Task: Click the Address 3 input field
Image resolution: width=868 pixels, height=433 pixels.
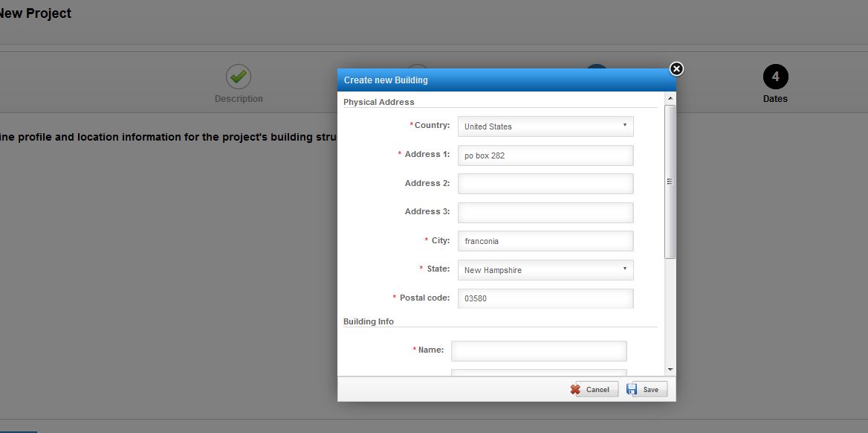Action: pyautogui.click(x=545, y=212)
